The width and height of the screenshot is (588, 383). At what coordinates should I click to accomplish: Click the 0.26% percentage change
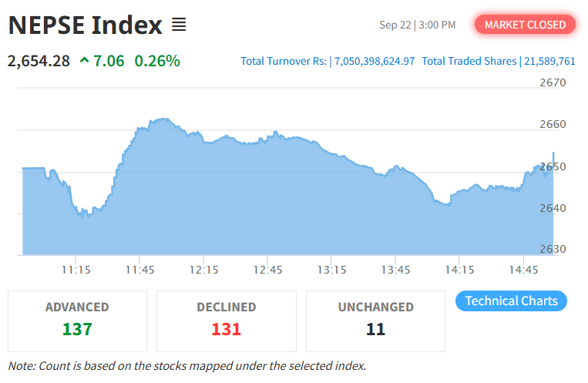click(x=157, y=61)
